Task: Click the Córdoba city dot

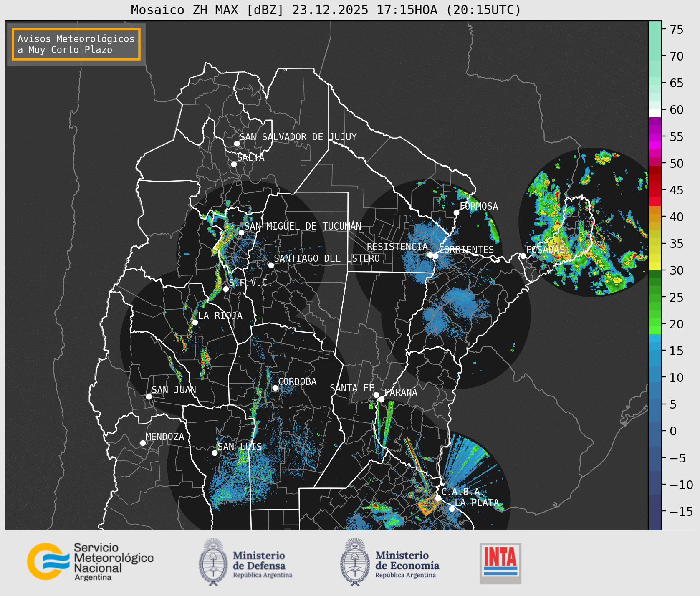Action: [x=275, y=388]
